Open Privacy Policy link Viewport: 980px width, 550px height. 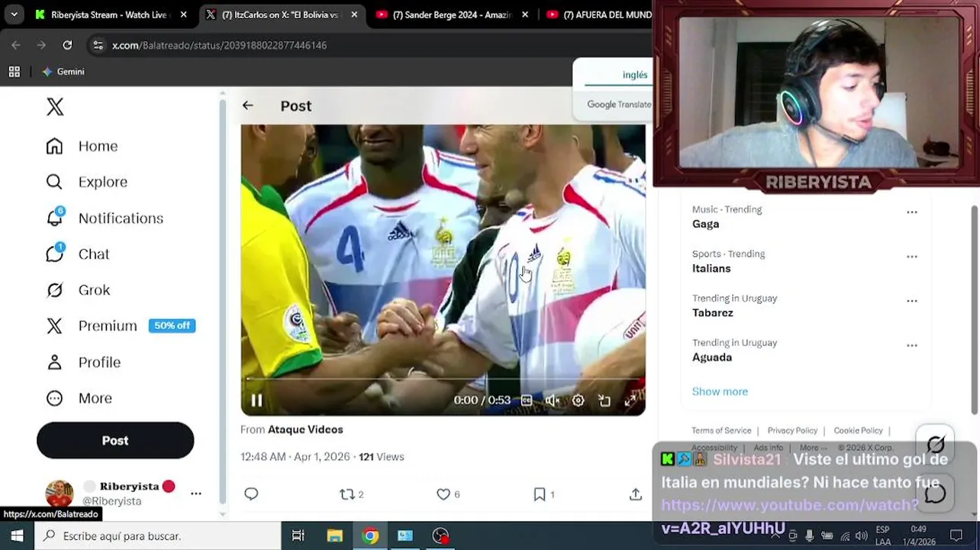(792, 431)
